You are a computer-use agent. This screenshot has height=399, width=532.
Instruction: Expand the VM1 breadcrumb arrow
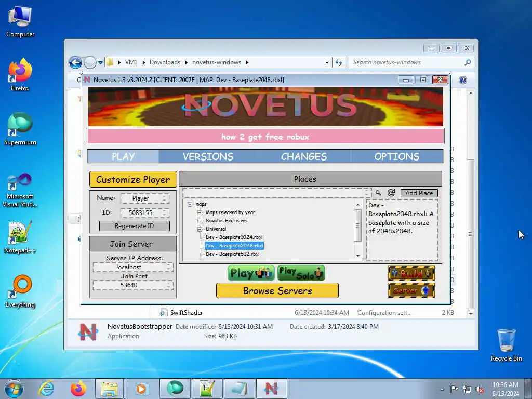[x=144, y=62]
